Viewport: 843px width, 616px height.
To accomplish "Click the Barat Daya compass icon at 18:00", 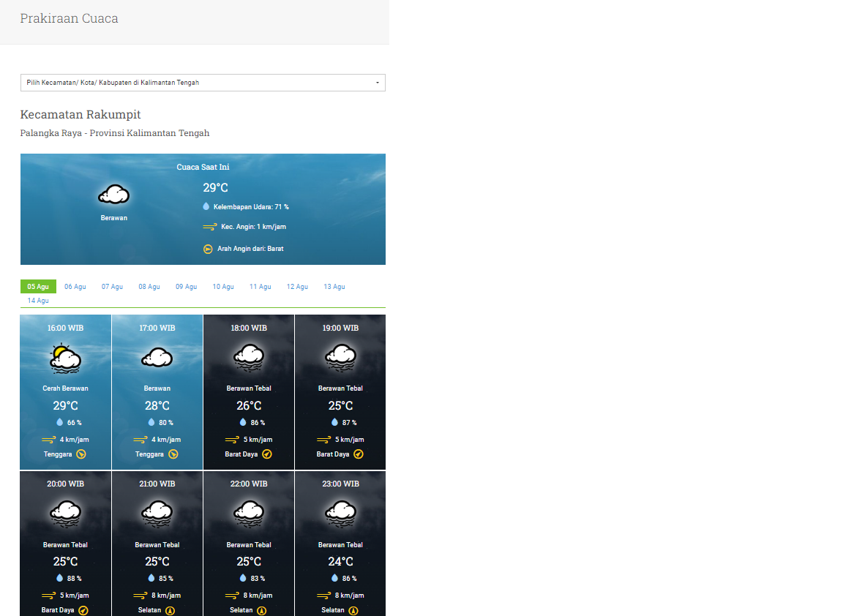I will [x=267, y=454].
